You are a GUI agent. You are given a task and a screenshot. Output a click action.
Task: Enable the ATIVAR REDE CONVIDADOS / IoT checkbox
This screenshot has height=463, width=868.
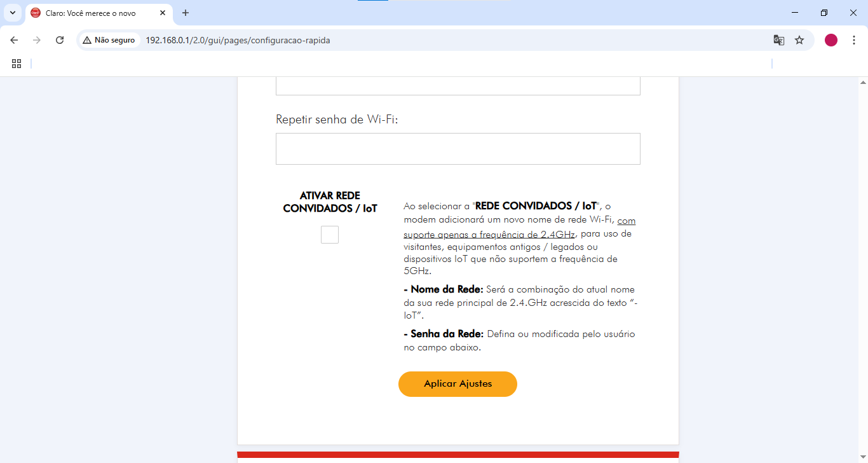tap(330, 235)
